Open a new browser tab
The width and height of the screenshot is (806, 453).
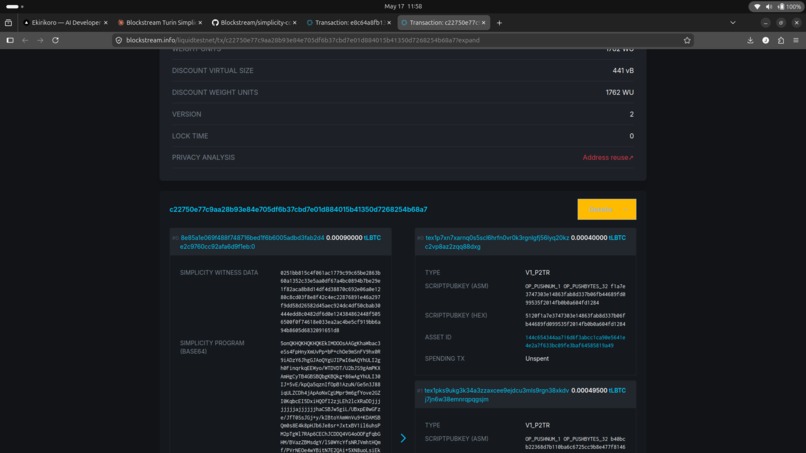(x=499, y=23)
